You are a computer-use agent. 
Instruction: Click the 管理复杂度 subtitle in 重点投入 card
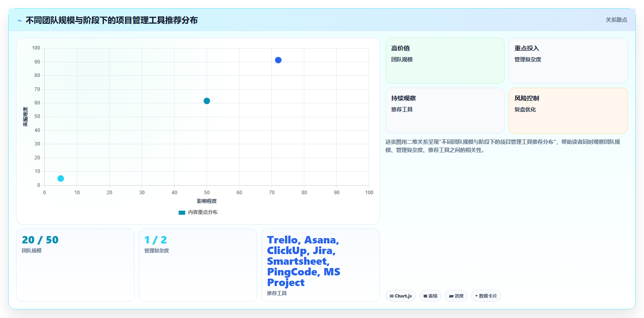[x=528, y=59]
